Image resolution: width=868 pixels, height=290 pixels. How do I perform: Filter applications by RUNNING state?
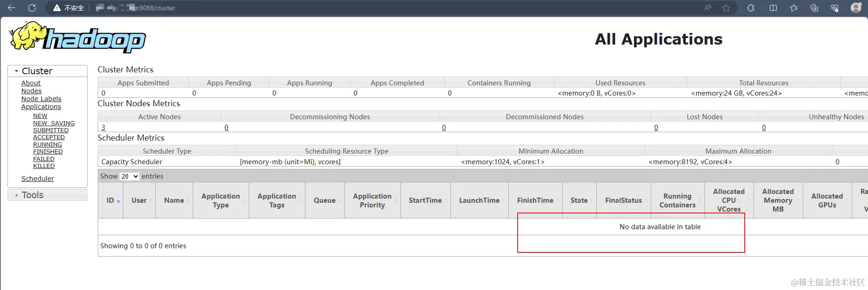point(48,145)
